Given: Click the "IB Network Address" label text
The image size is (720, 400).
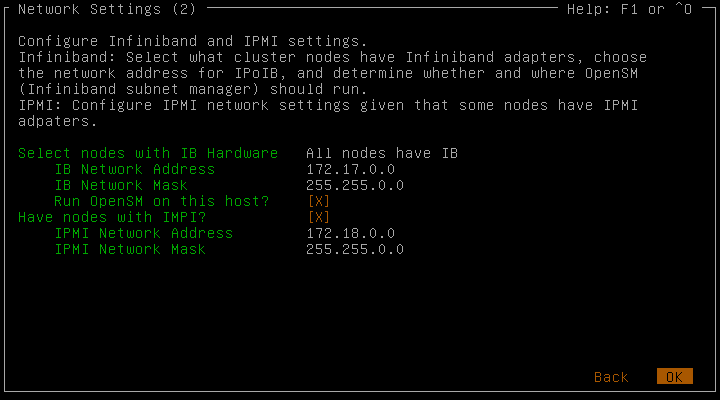Looking at the screenshot, I should tap(134, 169).
